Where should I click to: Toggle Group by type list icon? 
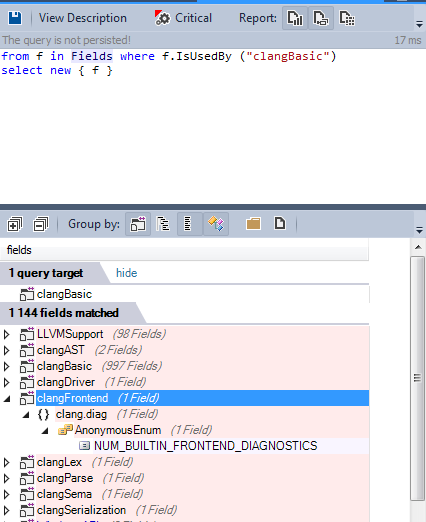(189, 224)
